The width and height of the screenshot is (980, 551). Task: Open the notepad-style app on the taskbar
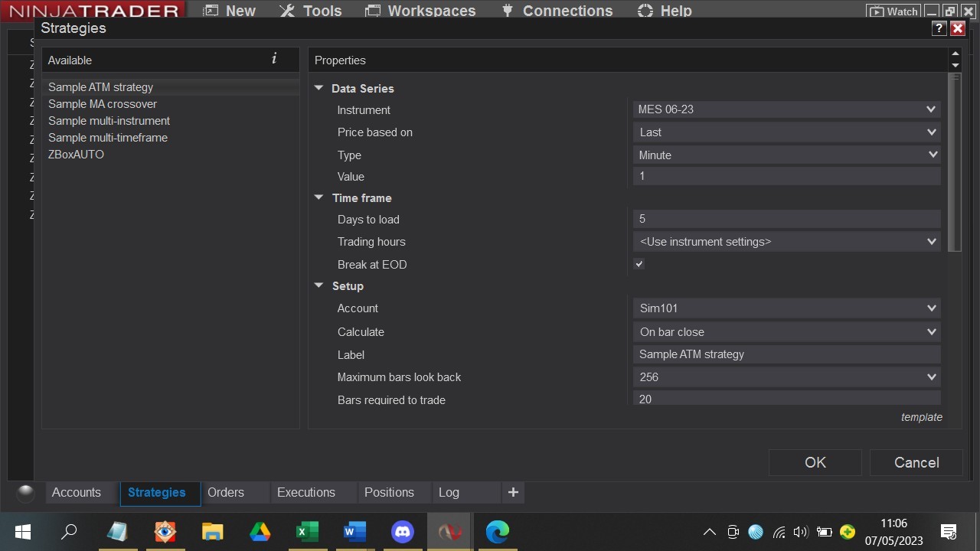117,532
